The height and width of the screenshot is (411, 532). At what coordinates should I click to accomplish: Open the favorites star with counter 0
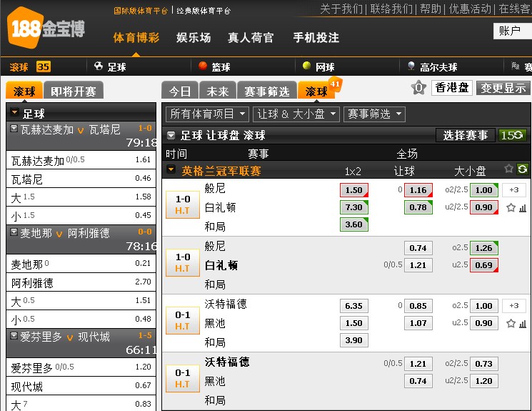click(418, 88)
